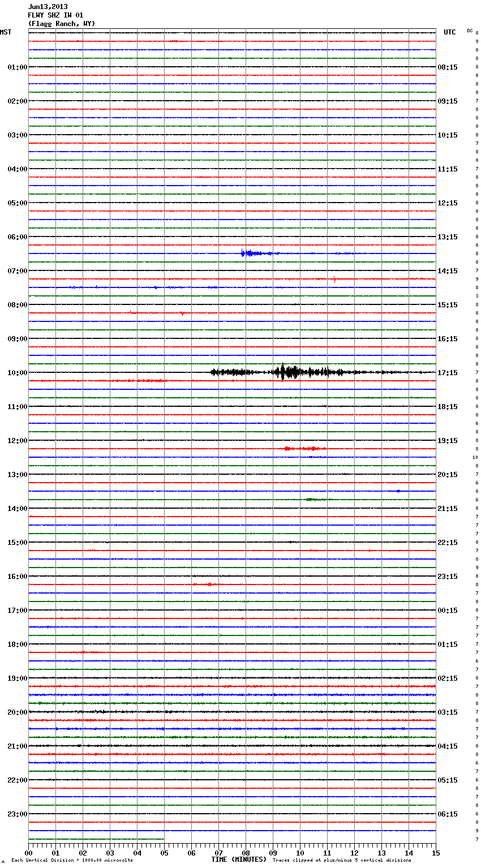
Task: Click the 02:15 UTC time label
Action: coord(448,678)
